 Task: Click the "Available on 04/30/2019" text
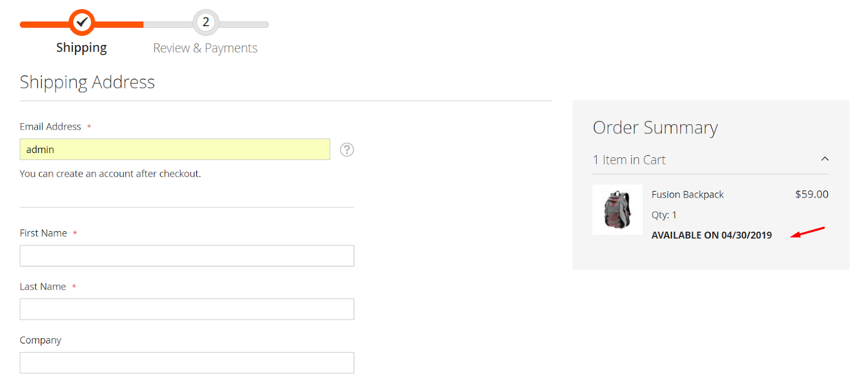pyautogui.click(x=711, y=235)
